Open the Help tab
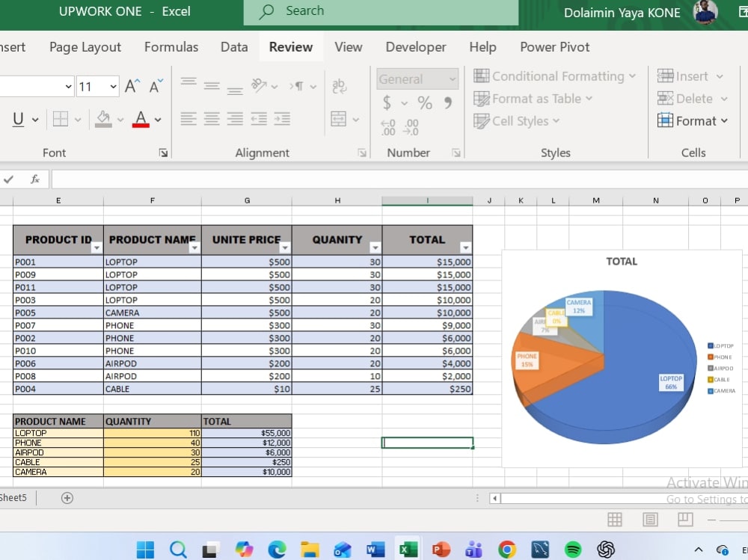The image size is (748, 560). click(482, 47)
